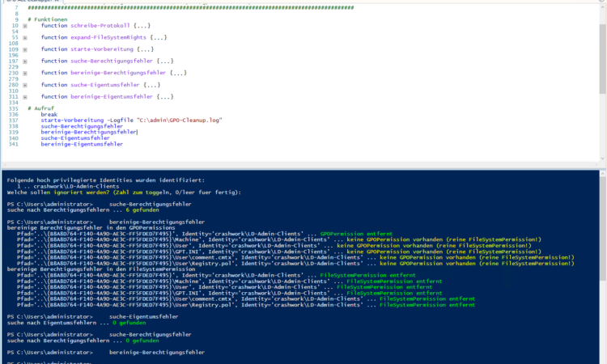Click the line number 337 in the gutter
The width and height of the screenshot is (607, 364).
click(x=14, y=121)
